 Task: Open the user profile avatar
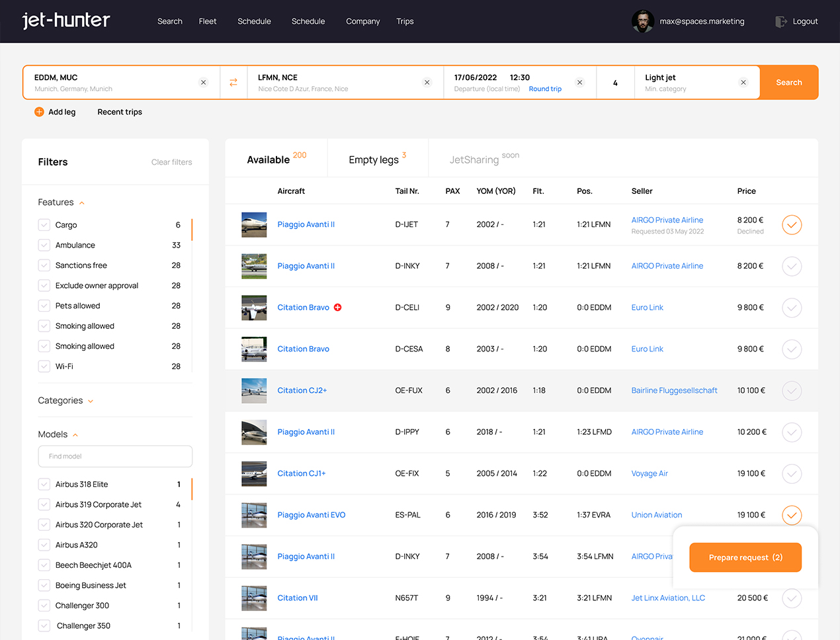[642, 21]
